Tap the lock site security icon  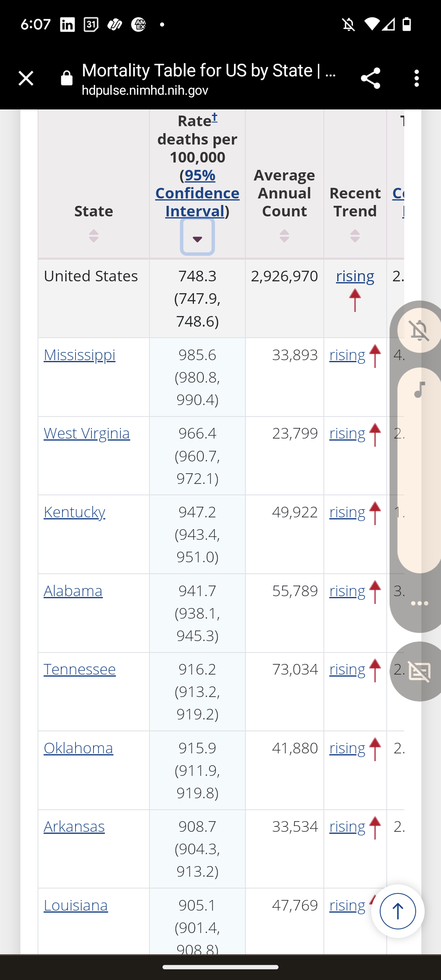[x=67, y=78]
